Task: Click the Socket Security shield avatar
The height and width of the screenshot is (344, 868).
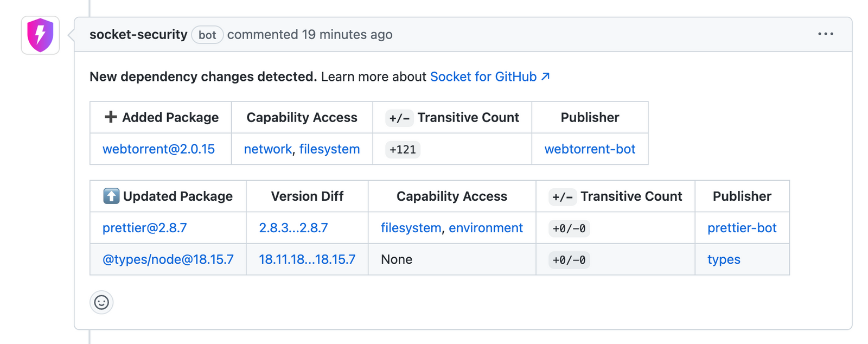Action: pos(40,35)
